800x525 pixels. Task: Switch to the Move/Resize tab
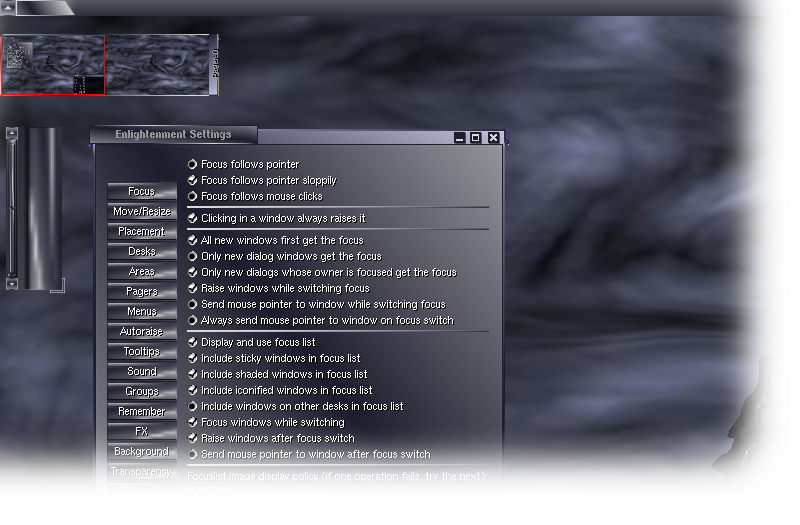[142, 211]
